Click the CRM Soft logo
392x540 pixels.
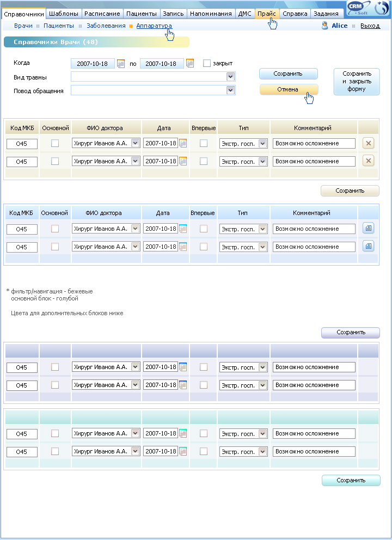pos(358,8)
